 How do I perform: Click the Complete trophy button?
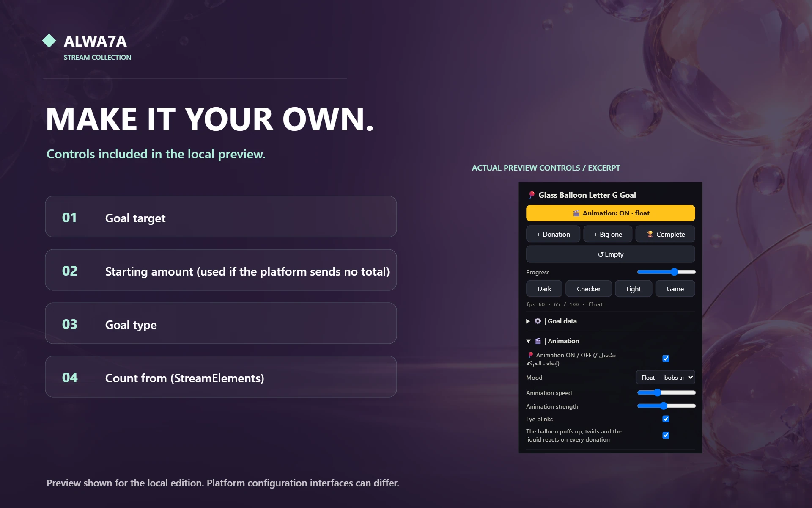[x=665, y=234]
